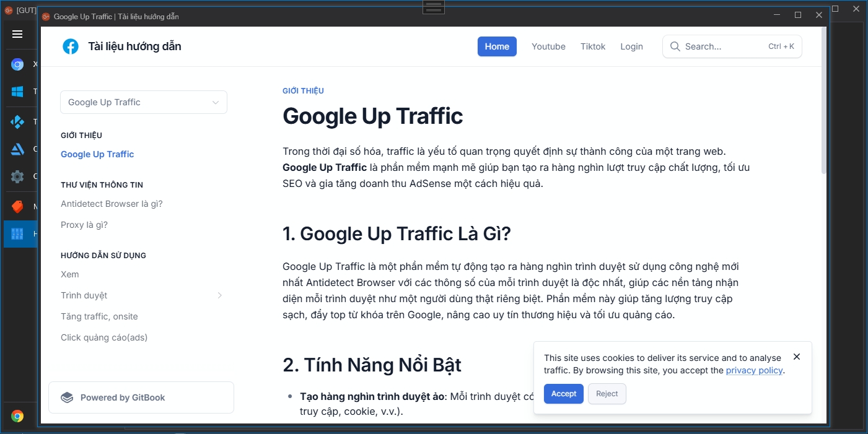
Task: Open the gear settings icon in sidebar
Action: (x=17, y=177)
